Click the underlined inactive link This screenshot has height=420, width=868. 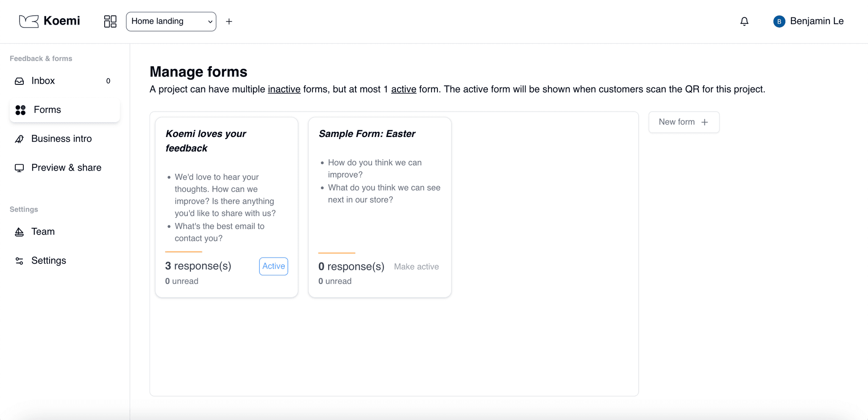pos(284,90)
